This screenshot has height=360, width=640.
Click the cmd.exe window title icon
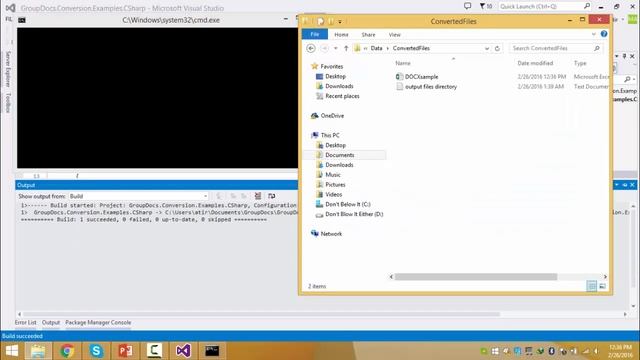(x=22, y=20)
